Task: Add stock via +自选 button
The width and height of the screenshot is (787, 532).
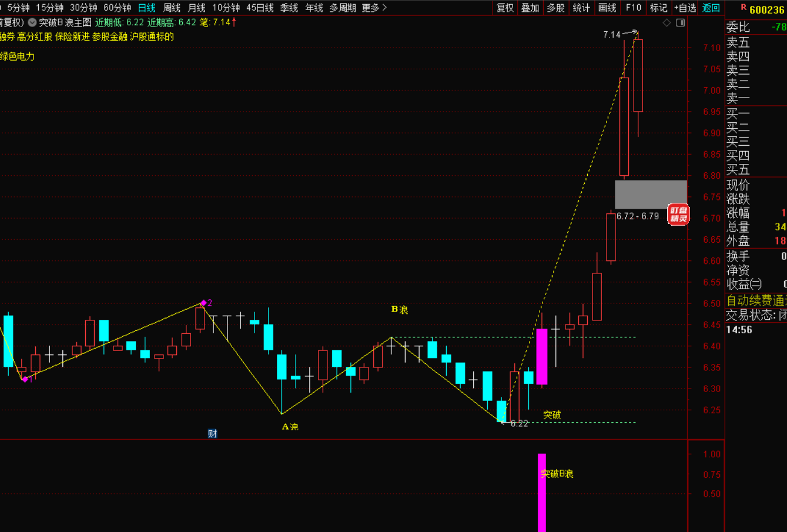Action: click(x=685, y=8)
